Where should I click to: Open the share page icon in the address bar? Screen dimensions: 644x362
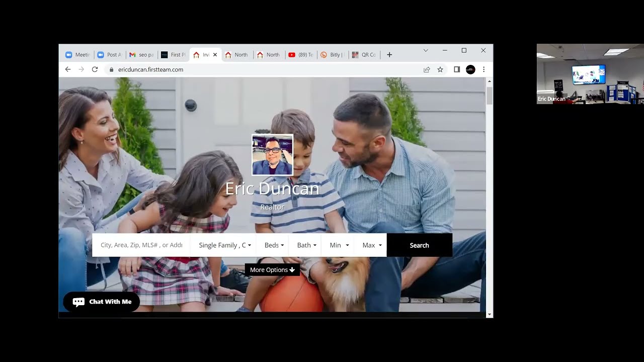(427, 69)
